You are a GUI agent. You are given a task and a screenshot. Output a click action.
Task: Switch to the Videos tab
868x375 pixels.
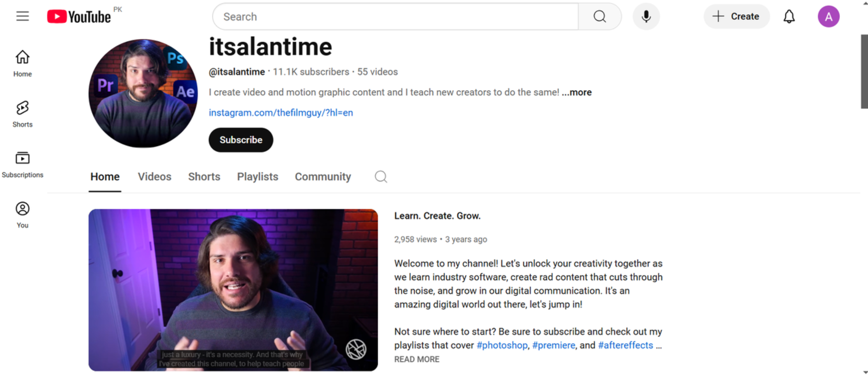[154, 177]
